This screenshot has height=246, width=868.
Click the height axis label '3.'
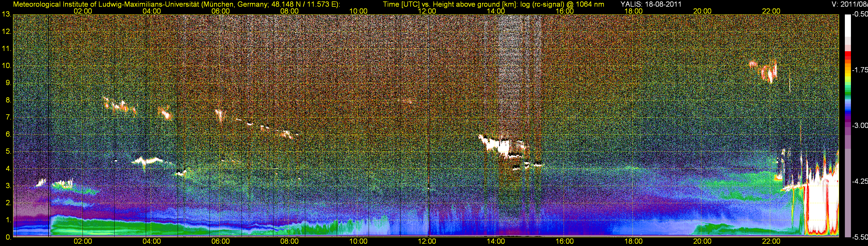click(8, 186)
